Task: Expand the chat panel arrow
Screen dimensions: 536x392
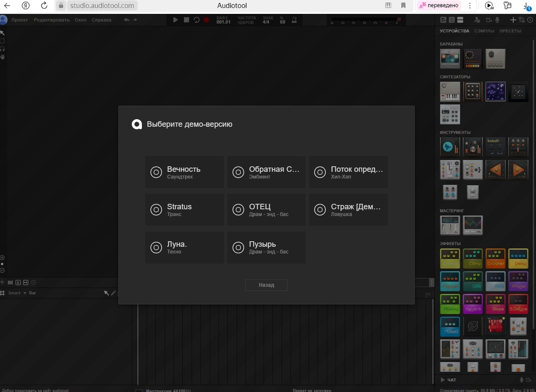Action: pyautogui.click(x=443, y=380)
